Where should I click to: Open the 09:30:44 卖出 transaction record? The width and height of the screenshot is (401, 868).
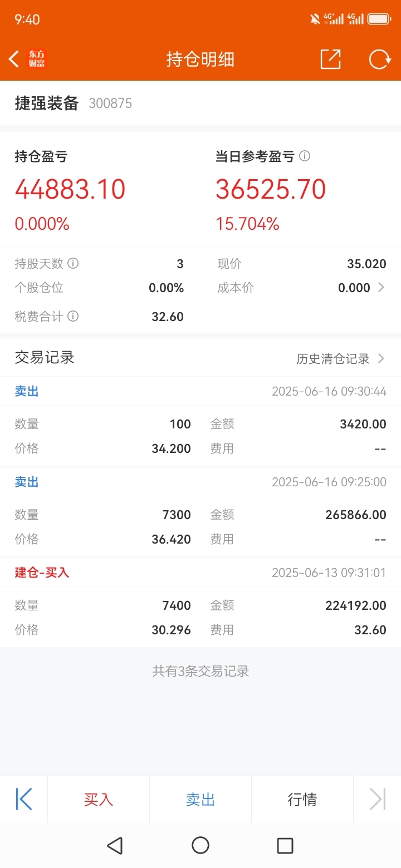200,421
